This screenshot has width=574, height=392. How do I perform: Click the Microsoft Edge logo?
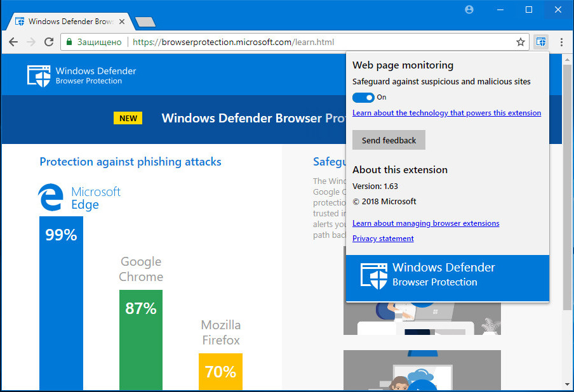point(51,197)
